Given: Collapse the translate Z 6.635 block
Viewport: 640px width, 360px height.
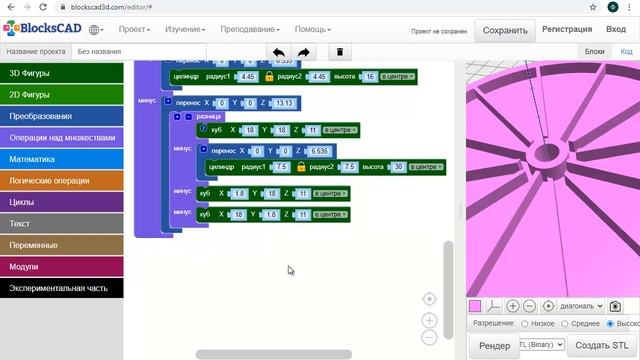Looking at the screenshot, I should [203, 149].
